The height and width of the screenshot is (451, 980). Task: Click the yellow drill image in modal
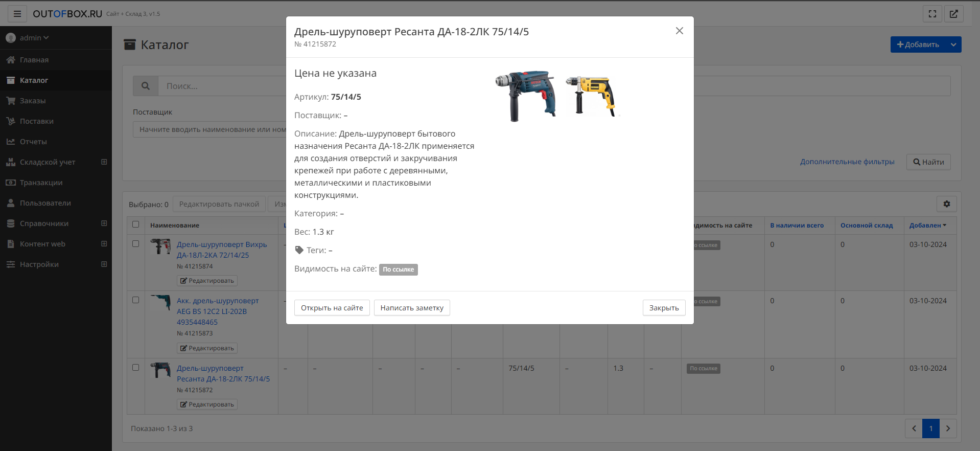pos(592,96)
